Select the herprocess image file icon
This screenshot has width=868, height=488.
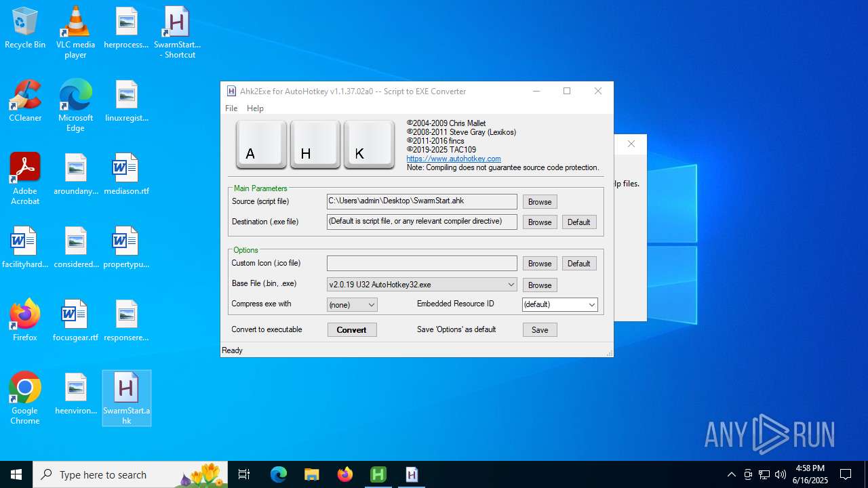pyautogui.click(x=126, y=28)
